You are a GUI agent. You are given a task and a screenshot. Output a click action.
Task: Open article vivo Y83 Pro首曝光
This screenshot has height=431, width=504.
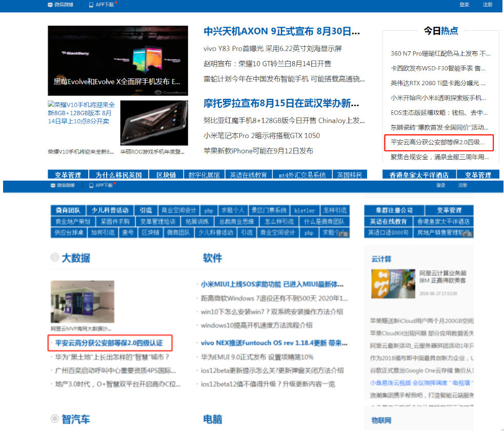pyautogui.click(x=273, y=49)
